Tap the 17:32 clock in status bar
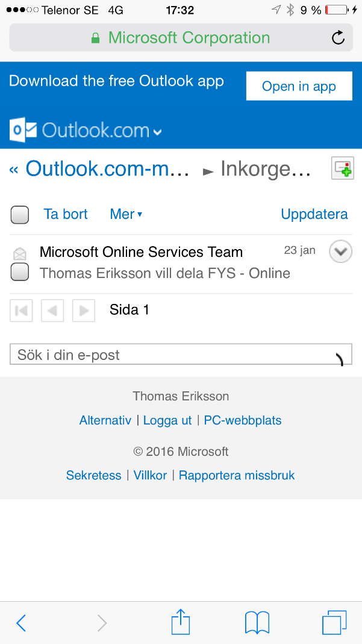 179,10
